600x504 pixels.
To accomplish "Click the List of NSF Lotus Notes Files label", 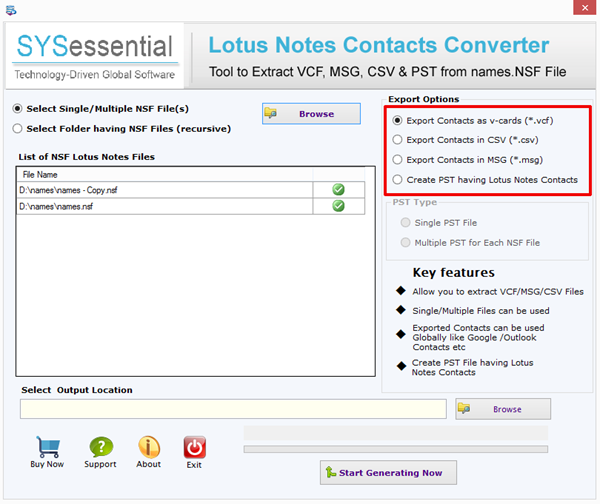I will click(86, 157).
